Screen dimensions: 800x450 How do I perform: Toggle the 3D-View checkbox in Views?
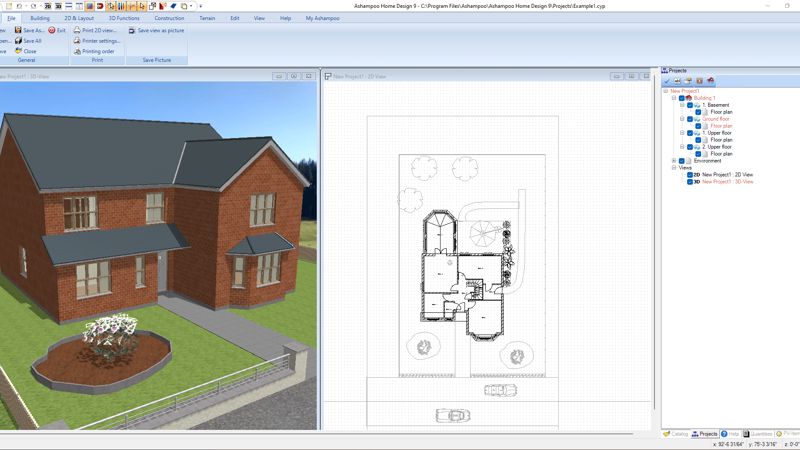click(x=689, y=182)
